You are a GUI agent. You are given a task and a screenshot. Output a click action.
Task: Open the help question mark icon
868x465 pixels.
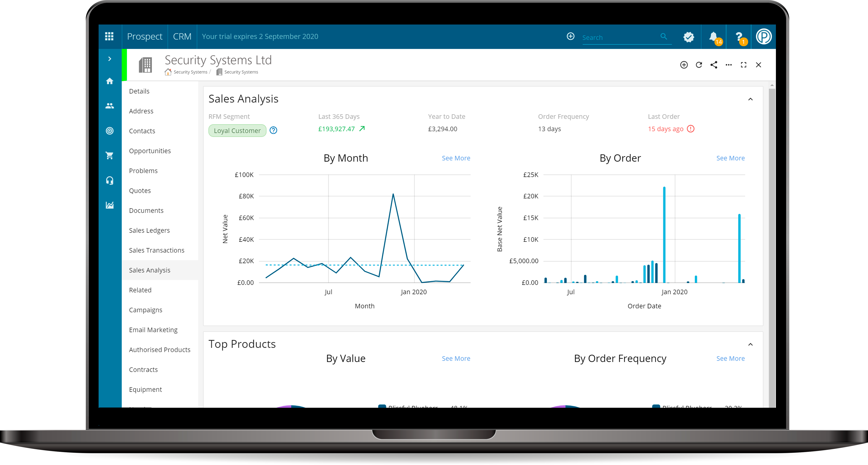click(739, 36)
